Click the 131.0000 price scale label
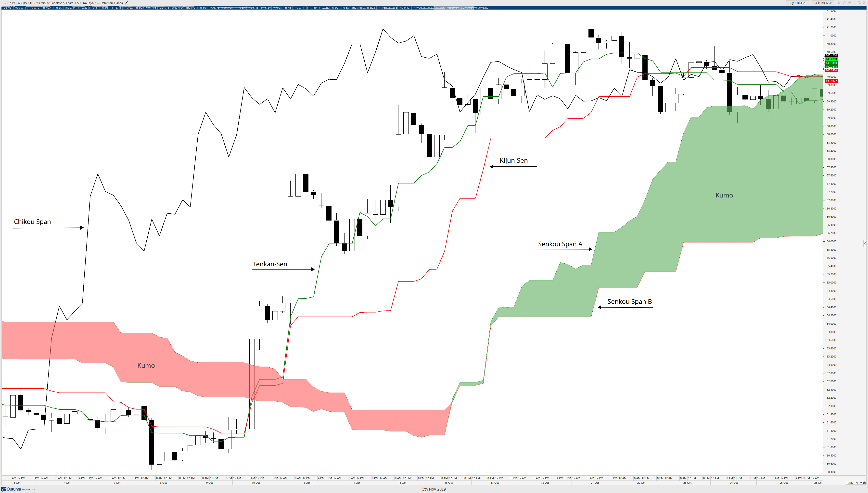This screenshot has height=493, width=868. coord(831,447)
